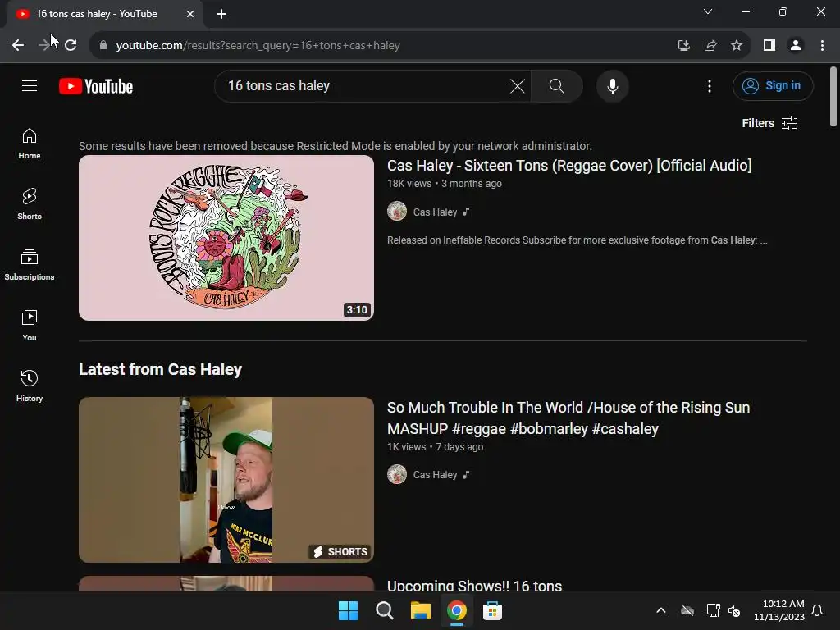Screen dimensions: 840x630
Task: Open Cas Haley channel name under mashup video
Action: (x=435, y=475)
